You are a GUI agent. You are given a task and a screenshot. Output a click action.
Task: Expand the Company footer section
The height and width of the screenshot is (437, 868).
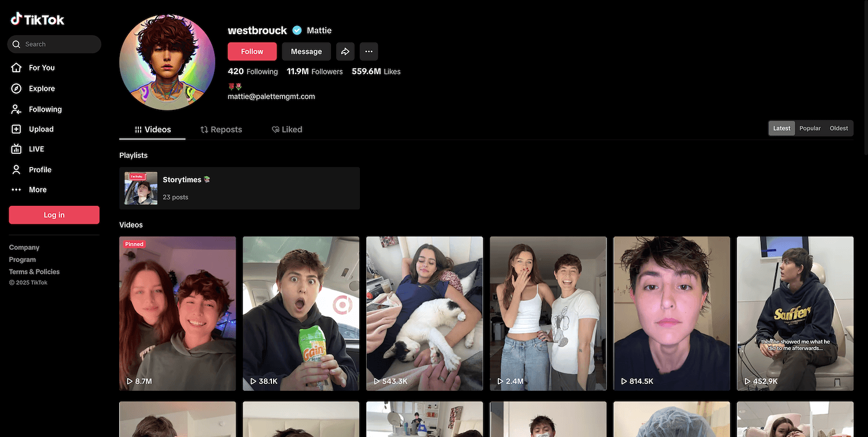click(24, 247)
